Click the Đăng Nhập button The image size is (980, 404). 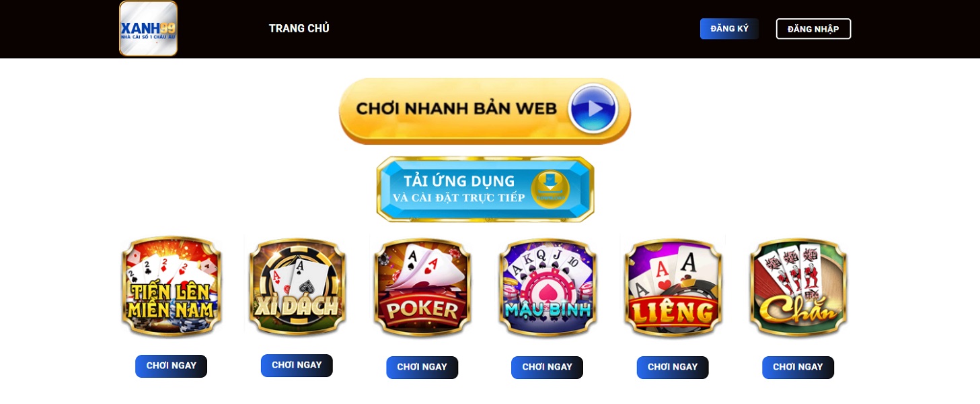813,29
